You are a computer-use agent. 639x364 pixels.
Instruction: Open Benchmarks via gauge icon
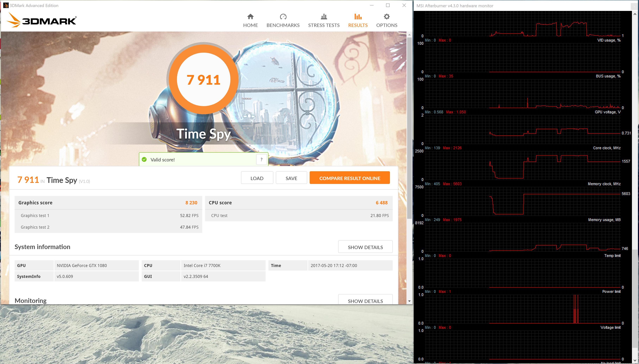click(x=283, y=17)
